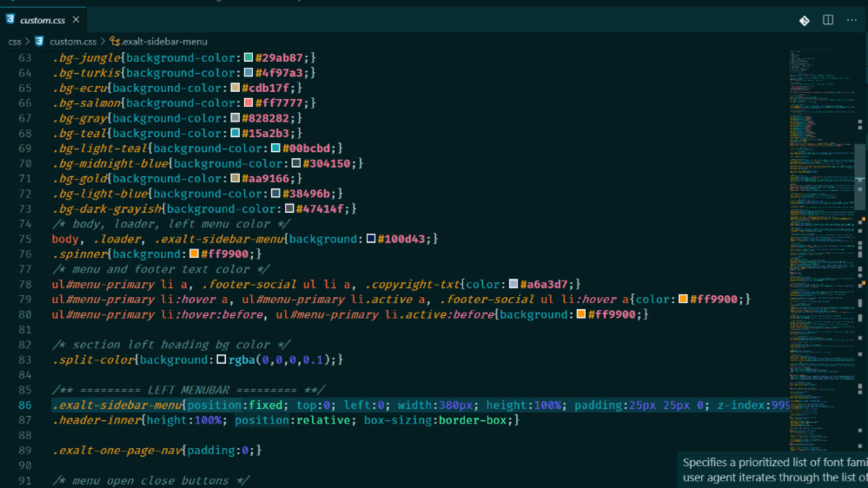Open the More Actions ellipsis menu

(x=852, y=20)
